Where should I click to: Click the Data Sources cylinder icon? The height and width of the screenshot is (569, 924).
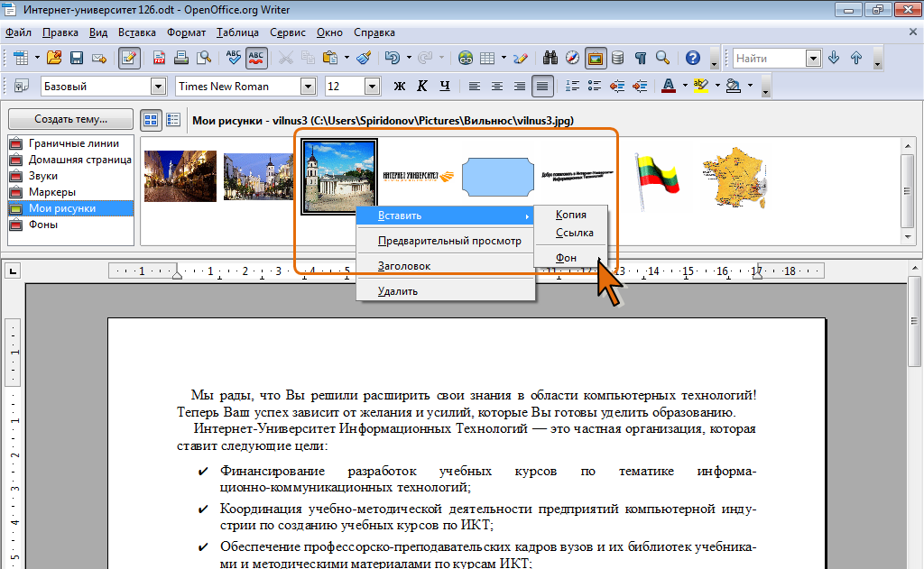point(617,58)
